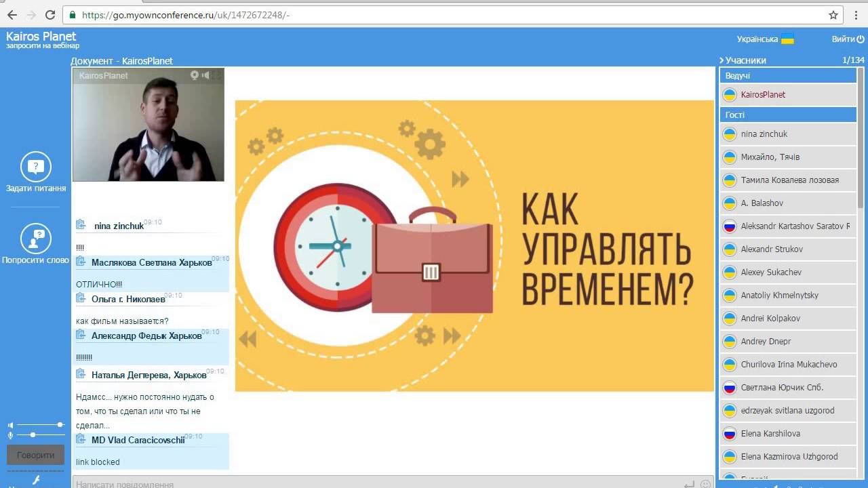Click chat message 'как фильм называется?'

[122, 321]
